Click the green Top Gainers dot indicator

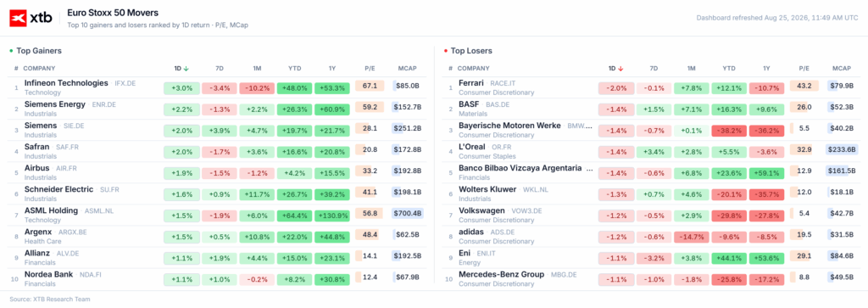(x=11, y=51)
